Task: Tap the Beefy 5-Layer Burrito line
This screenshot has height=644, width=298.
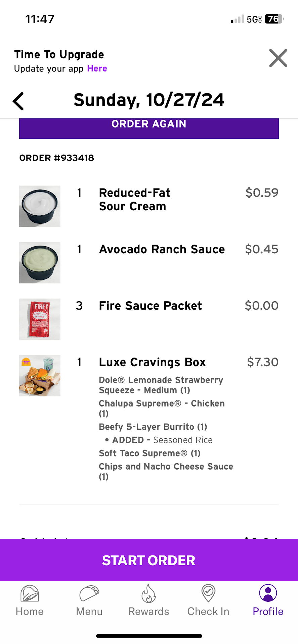Action: pyautogui.click(x=153, y=427)
